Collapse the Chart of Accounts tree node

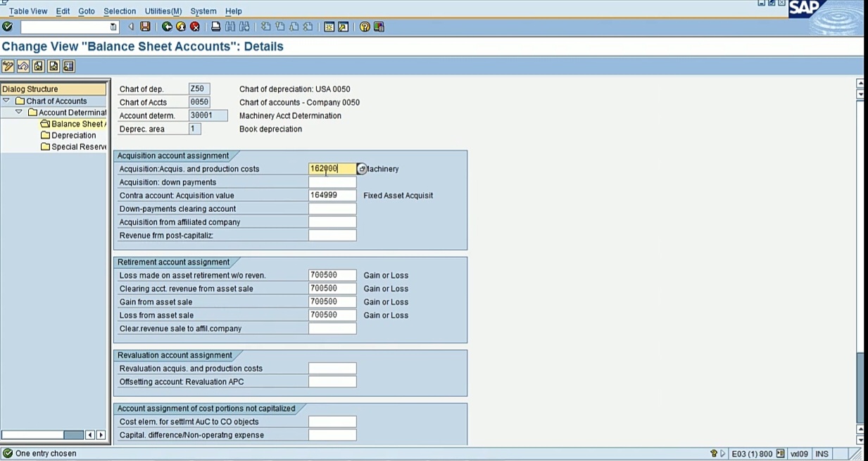[6, 101]
